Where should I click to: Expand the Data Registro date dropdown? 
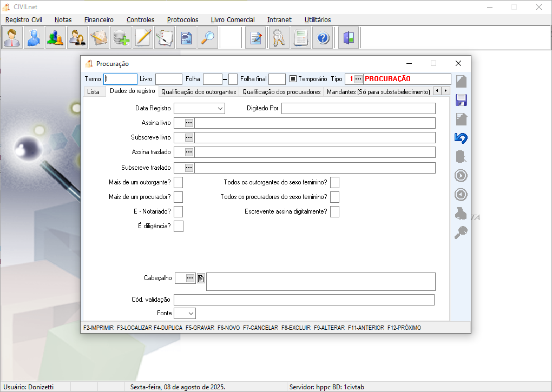pos(220,108)
